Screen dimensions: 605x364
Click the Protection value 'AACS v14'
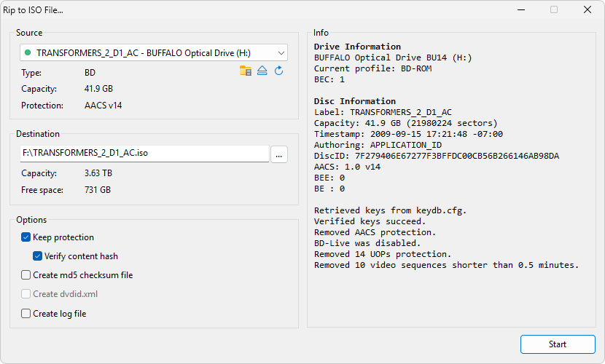(x=103, y=106)
